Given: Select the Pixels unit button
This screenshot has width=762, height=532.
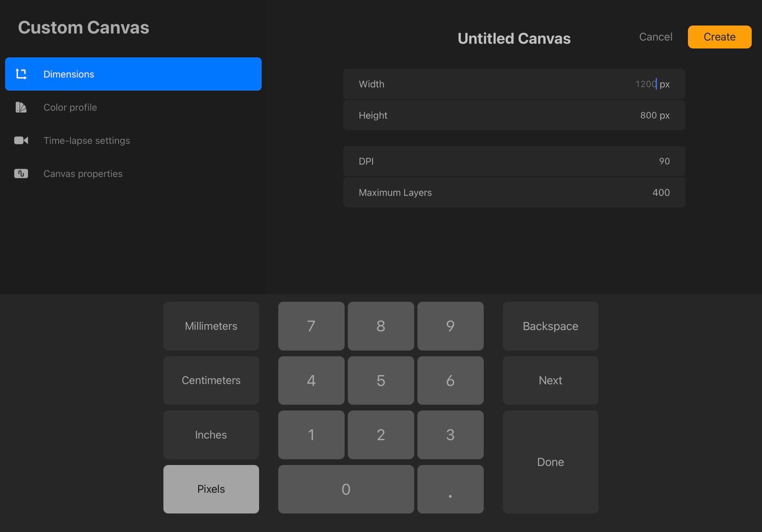Looking at the screenshot, I should pos(211,489).
